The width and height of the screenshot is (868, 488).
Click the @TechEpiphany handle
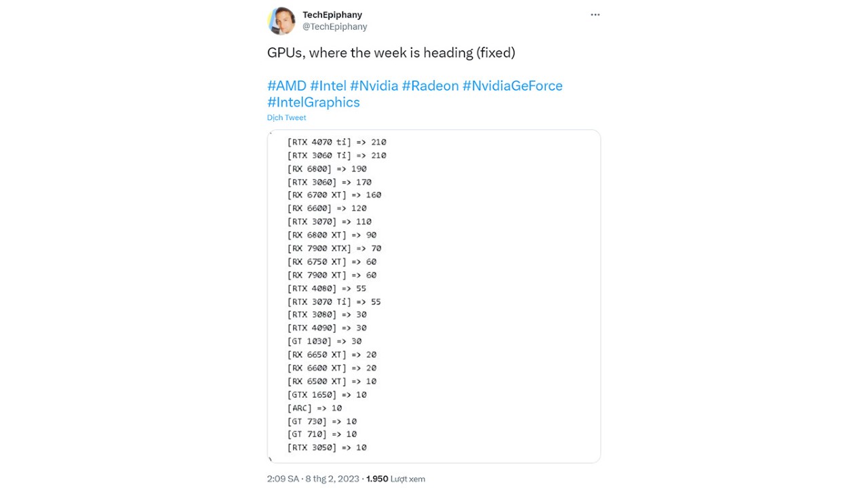(335, 27)
